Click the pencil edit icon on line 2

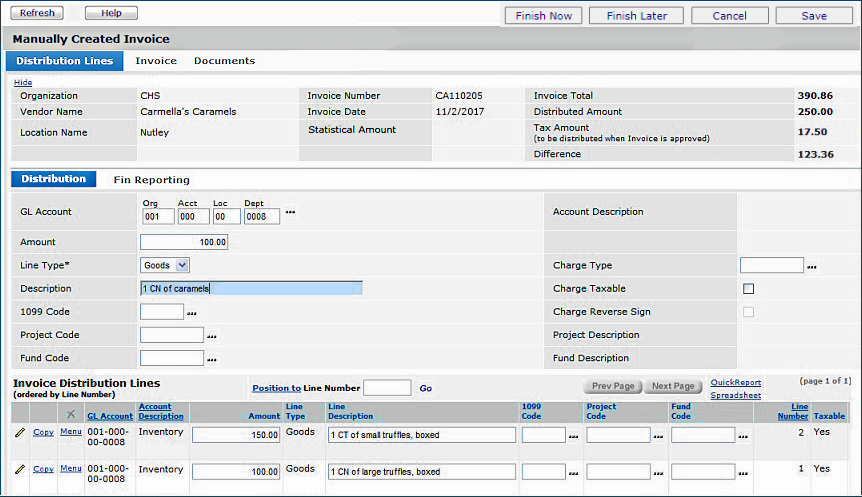(19, 433)
